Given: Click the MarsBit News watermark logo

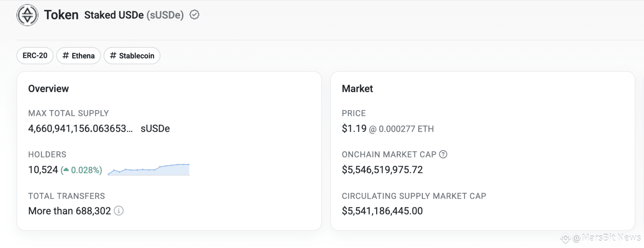Looking at the screenshot, I should (x=565, y=238).
